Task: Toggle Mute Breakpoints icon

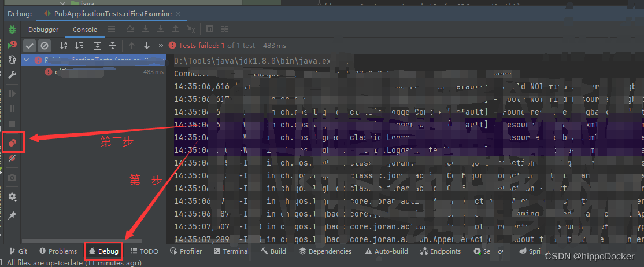Action: click(x=12, y=158)
